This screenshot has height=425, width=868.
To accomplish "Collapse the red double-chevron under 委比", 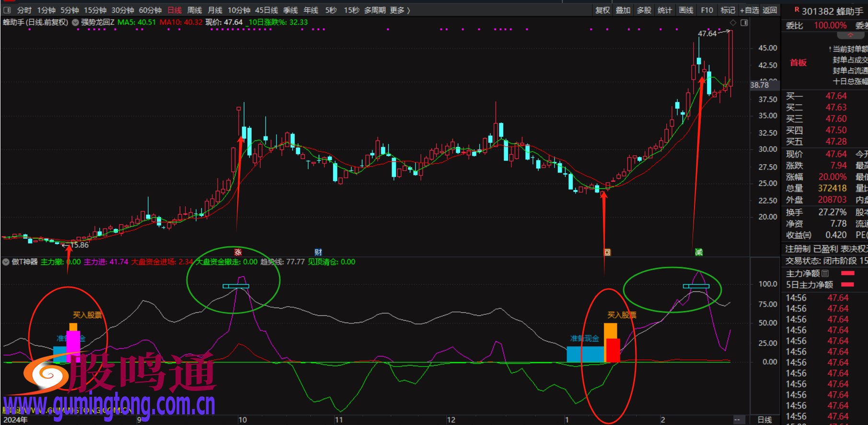I will pyautogui.click(x=850, y=35).
